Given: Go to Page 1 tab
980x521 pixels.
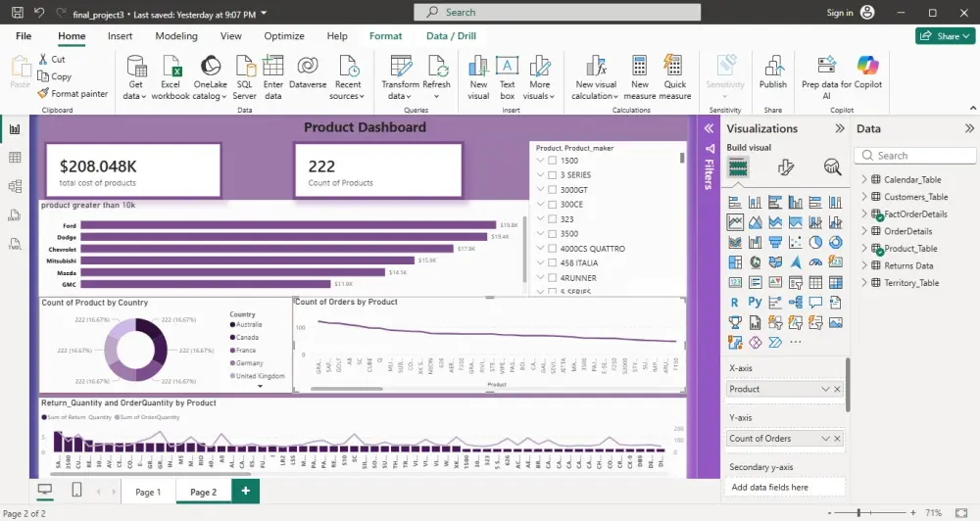Looking at the screenshot, I should (148, 492).
